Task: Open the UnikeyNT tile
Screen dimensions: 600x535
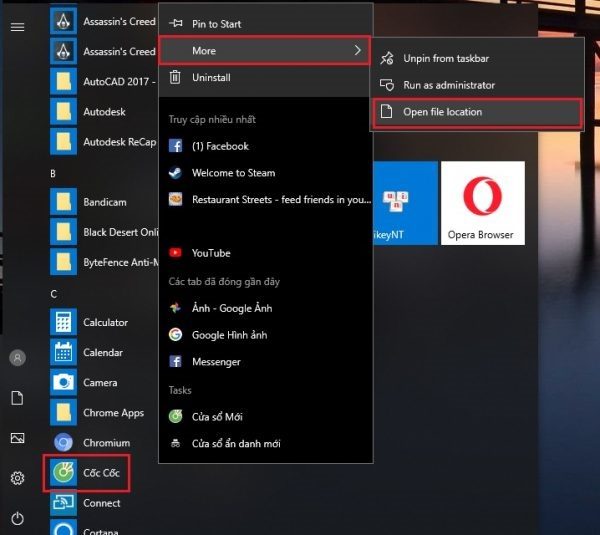Action: click(405, 203)
